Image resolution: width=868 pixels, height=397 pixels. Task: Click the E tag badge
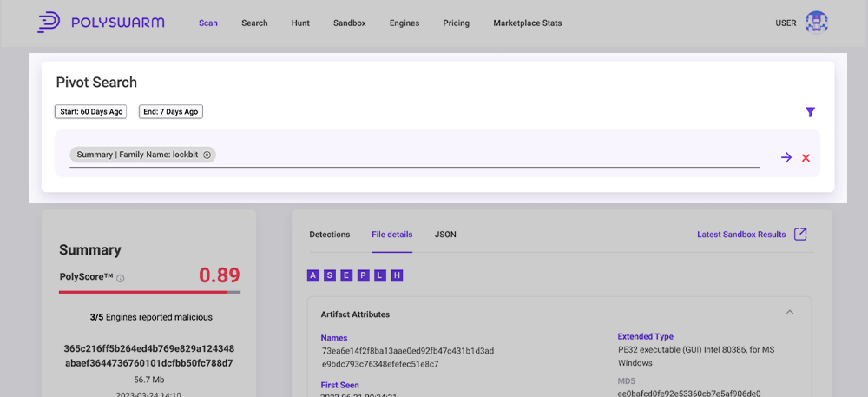tap(346, 275)
